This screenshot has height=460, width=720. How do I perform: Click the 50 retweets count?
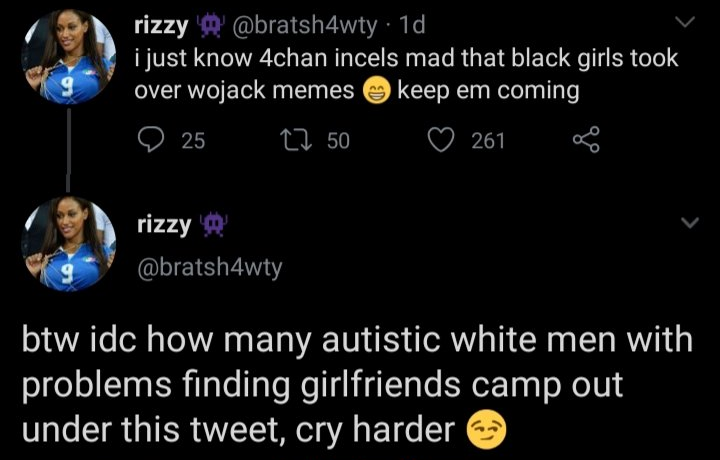click(x=338, y=140)
